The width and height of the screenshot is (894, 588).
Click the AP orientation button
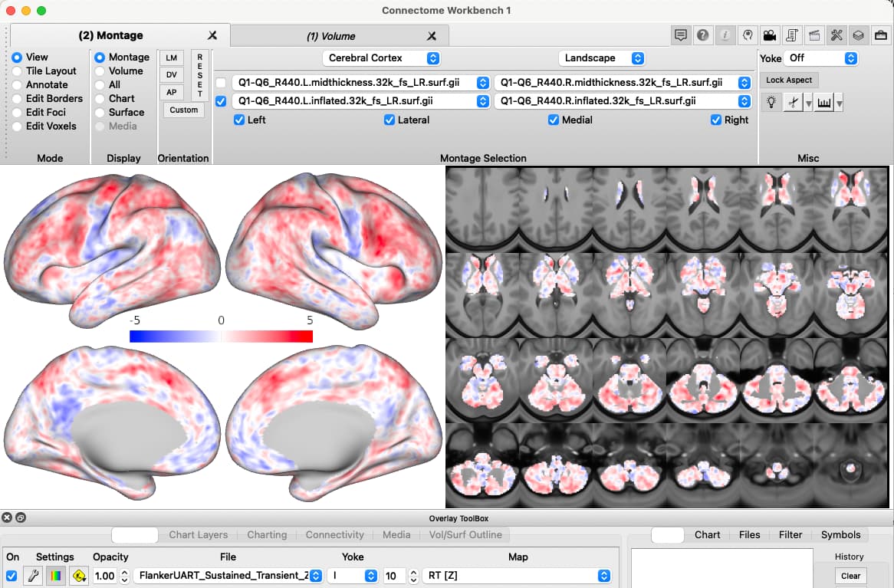click(x=172, y=92)
